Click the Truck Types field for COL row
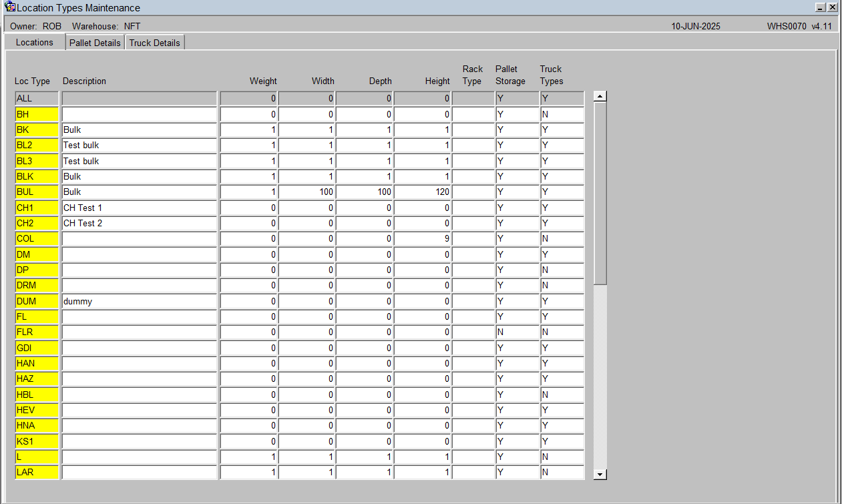Image resolution: width=842 pixels, height=504 pixels. click(562, 238)
